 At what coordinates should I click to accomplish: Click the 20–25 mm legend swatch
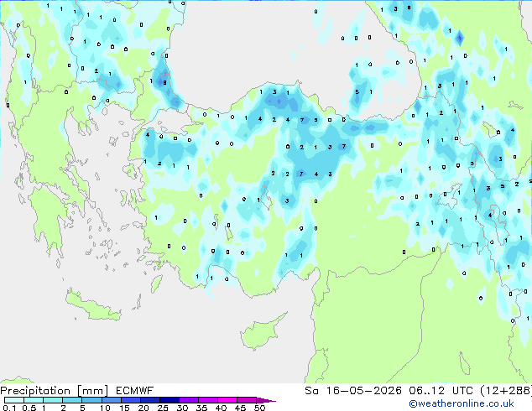[x=149, y=400]
